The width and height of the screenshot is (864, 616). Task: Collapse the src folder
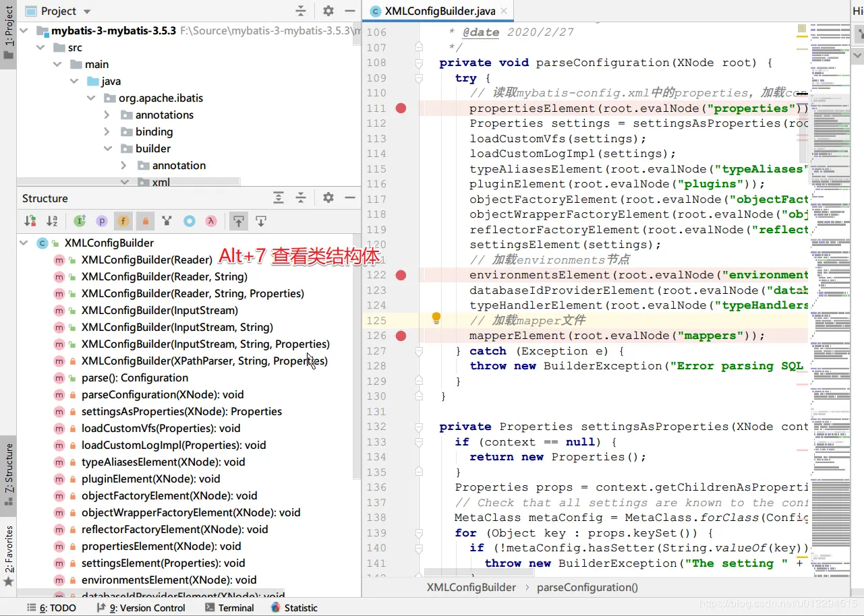click(x=41, y=48)
